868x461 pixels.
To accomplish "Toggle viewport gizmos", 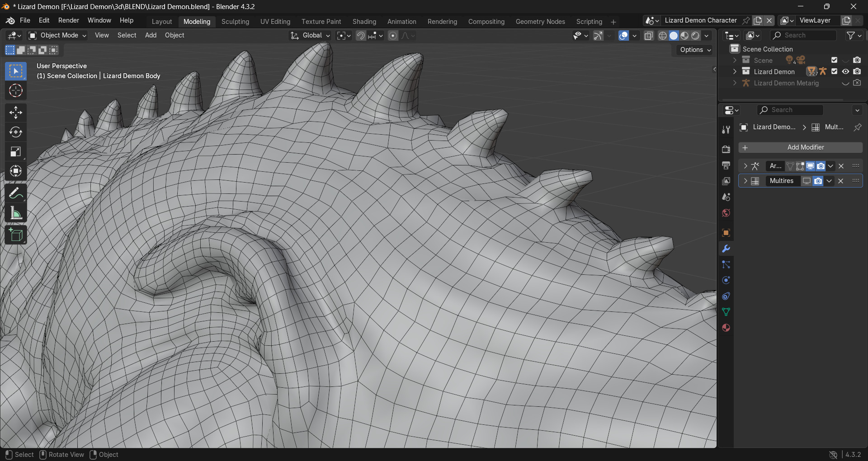I will coord(598,36).
